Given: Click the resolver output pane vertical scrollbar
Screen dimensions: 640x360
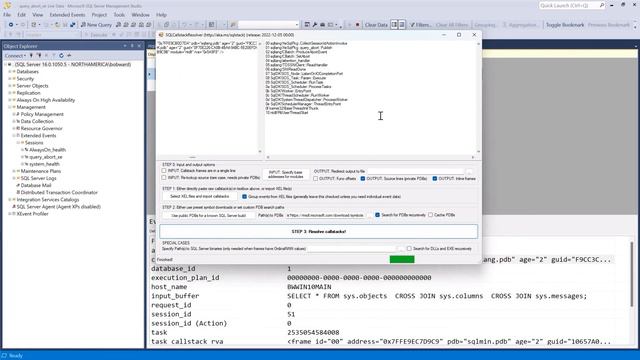Looking at the screenshot, I should coord(478,97).
